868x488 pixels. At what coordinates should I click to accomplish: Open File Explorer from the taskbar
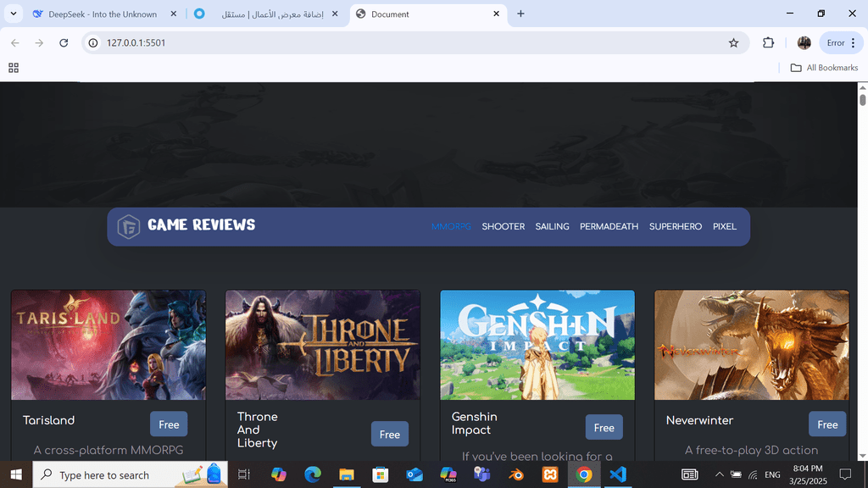(347, 474)
